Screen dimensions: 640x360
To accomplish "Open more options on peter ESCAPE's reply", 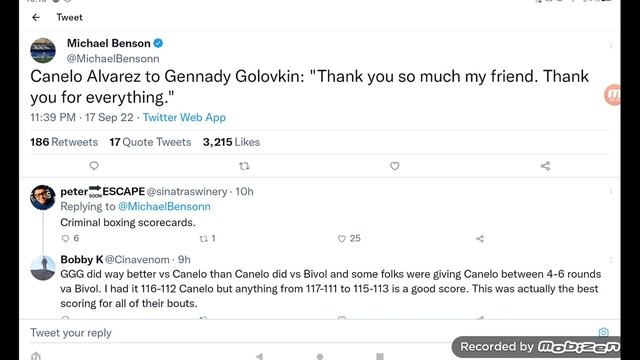I will (x=611, y=191).
